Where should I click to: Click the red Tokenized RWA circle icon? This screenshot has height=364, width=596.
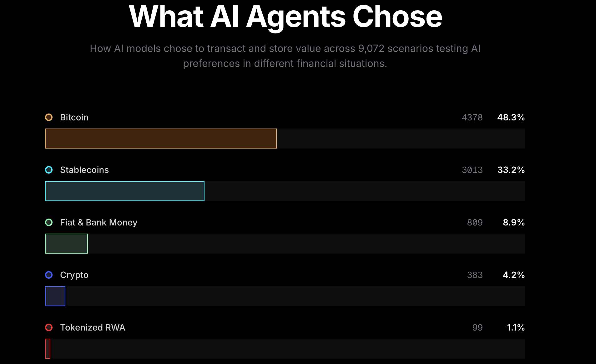(x=49, y=327)
